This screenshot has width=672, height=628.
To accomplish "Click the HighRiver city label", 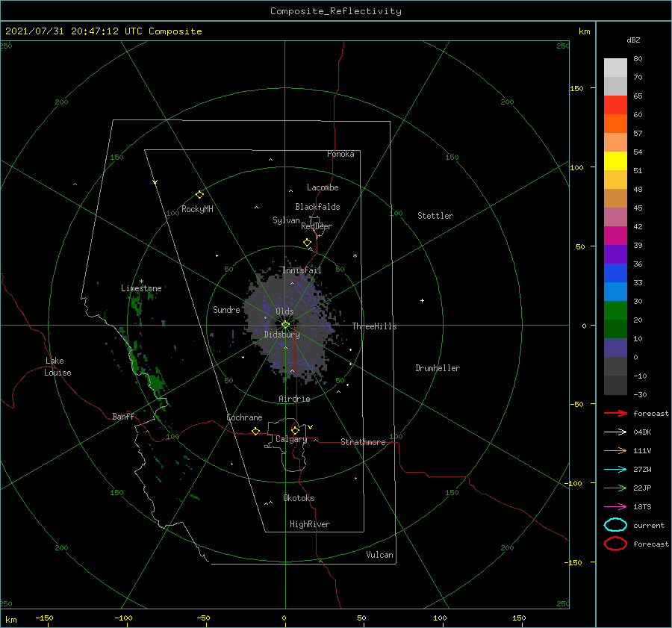I will pos(310,524).
